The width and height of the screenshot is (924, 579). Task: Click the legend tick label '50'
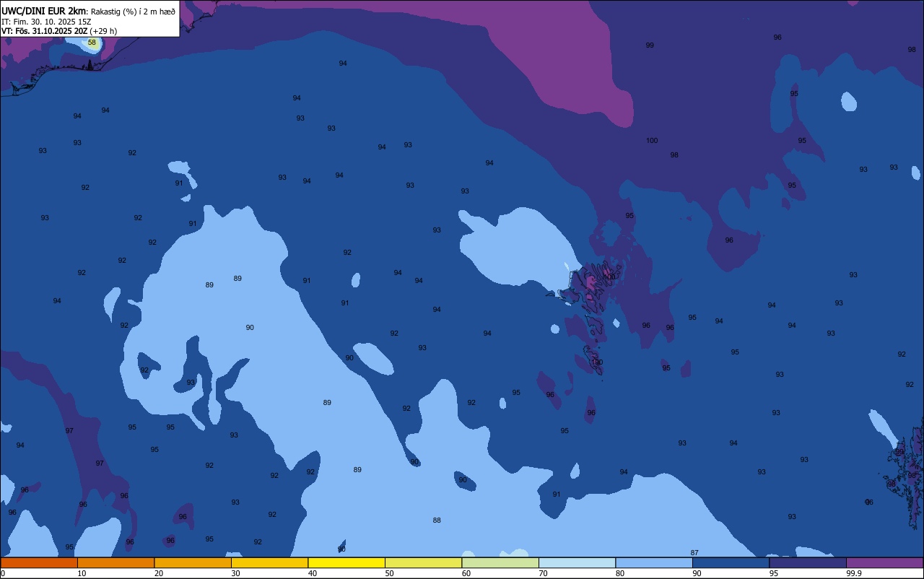(389, 573)
